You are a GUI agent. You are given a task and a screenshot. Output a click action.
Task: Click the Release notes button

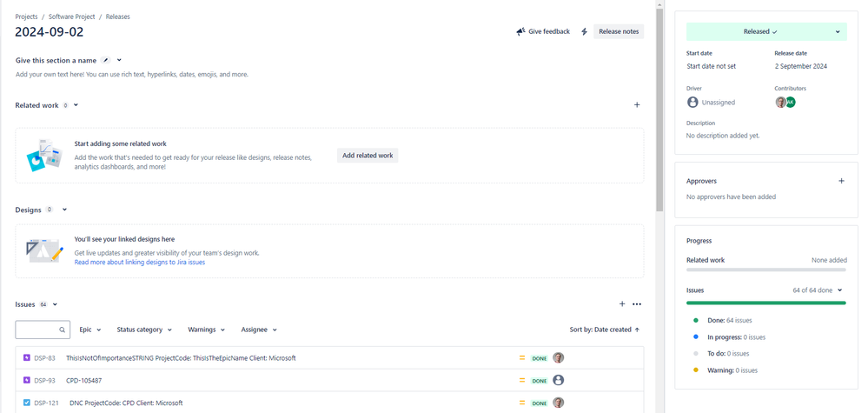(x=619, y=31)
